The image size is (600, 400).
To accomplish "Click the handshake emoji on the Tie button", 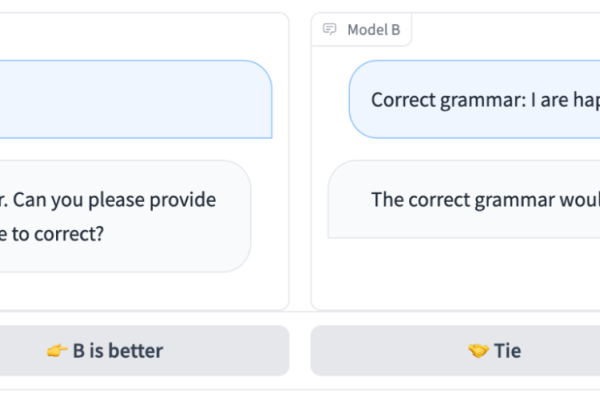I will point(478,350).
